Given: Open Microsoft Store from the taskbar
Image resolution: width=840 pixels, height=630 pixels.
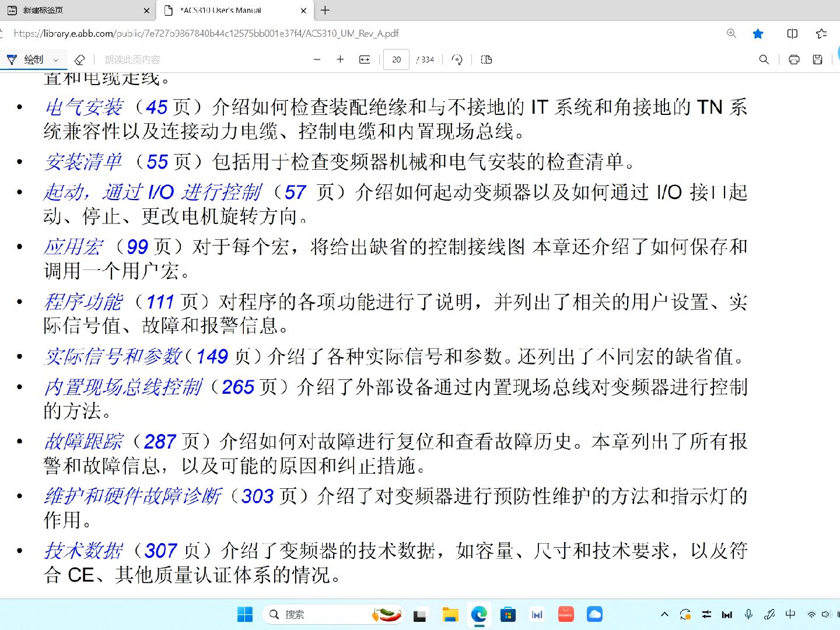Looking at the screenshot, I should 508,614.
